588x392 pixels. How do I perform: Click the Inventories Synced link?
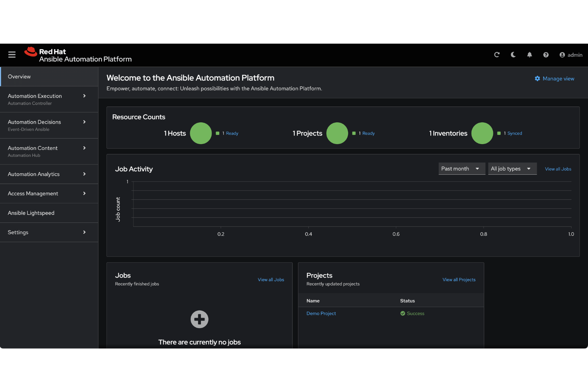[x=514, y=133]
